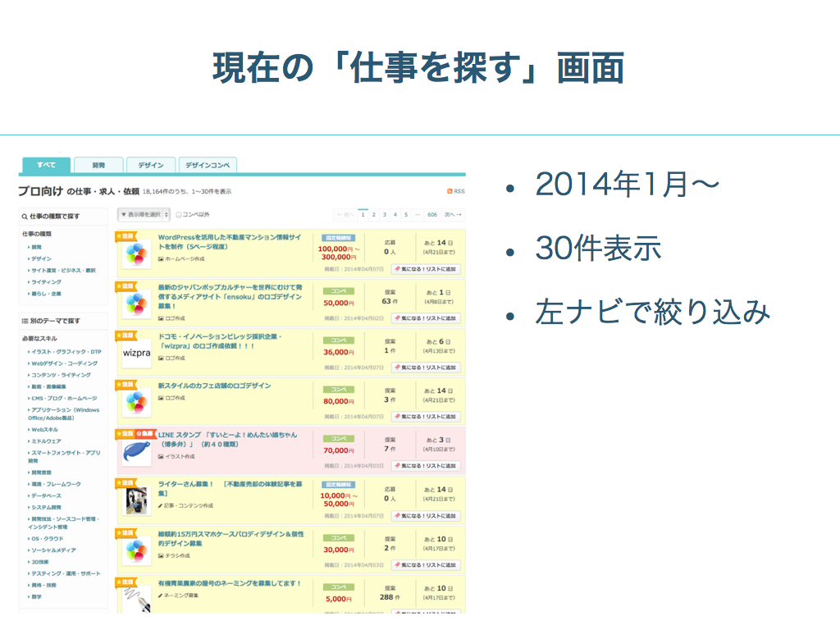Click the pen thumbnail on the naming job
This screenshot has width=840, height=630.
click(135, 597)
